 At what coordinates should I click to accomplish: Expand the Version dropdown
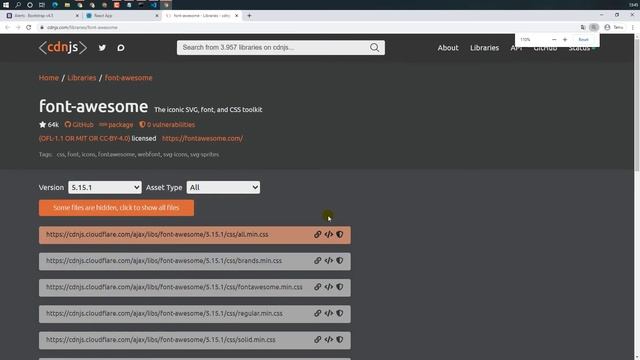click(105, 187)
